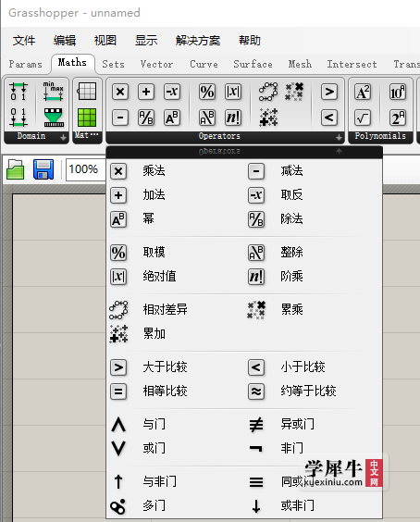
Task: Click green grid matrix icon
Action: tap(87, 118)
